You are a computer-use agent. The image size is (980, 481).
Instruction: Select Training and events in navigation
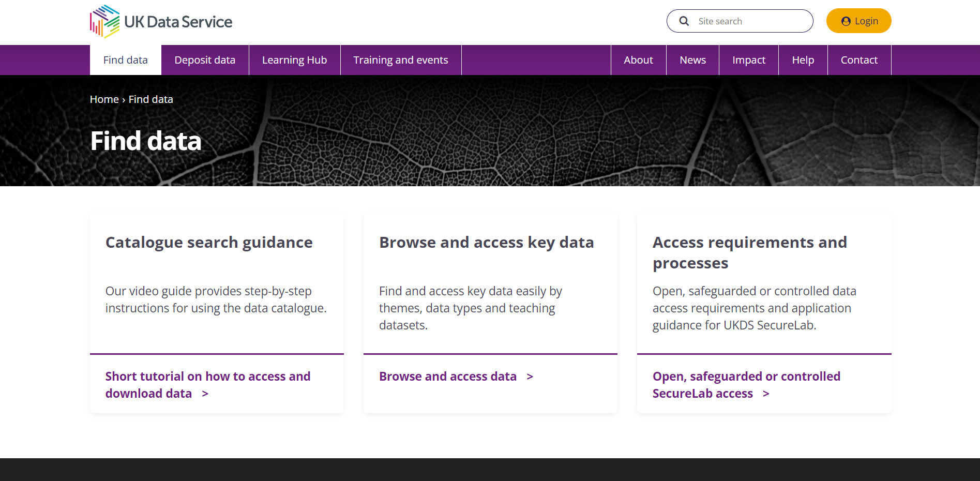tap(400, 60)
